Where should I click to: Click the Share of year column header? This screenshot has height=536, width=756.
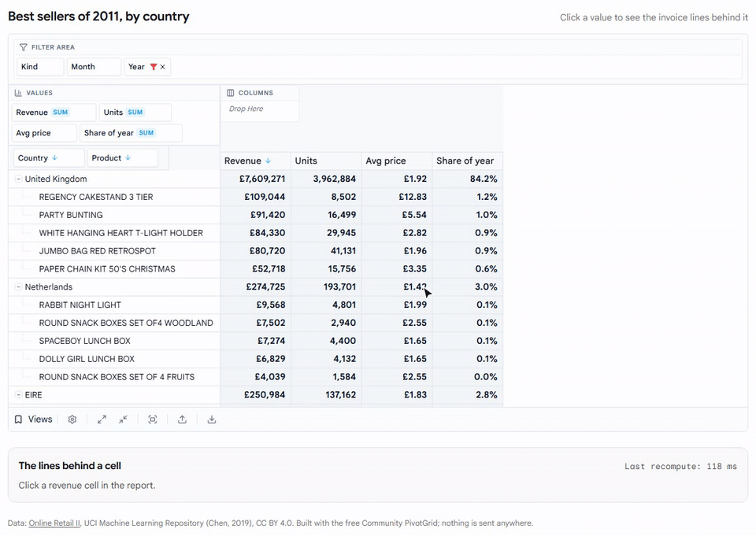(468, 161)
